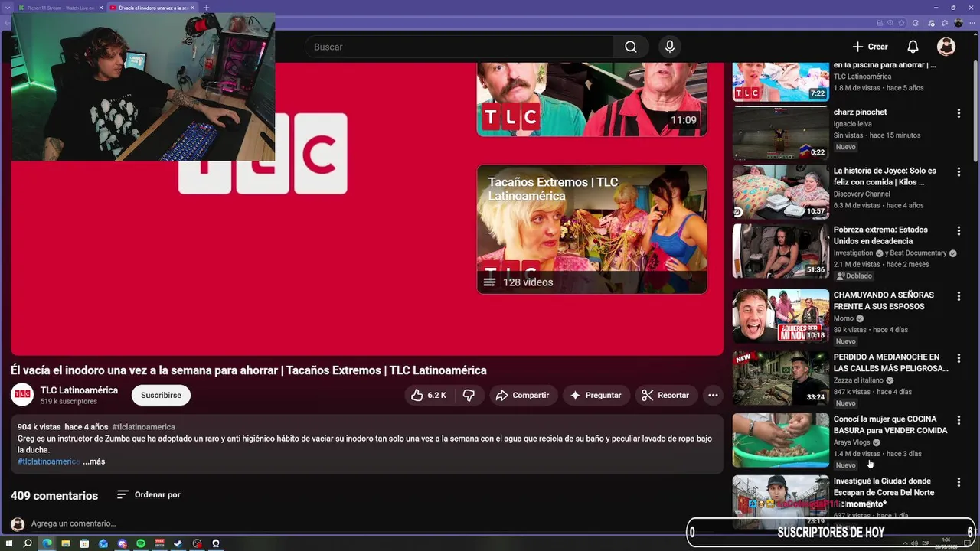
Task: Open the Preguntar AI button
Action: 596,395
